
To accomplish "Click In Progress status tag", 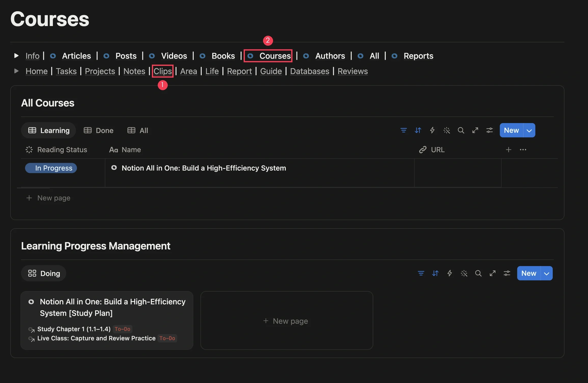I will click(51, 168).
